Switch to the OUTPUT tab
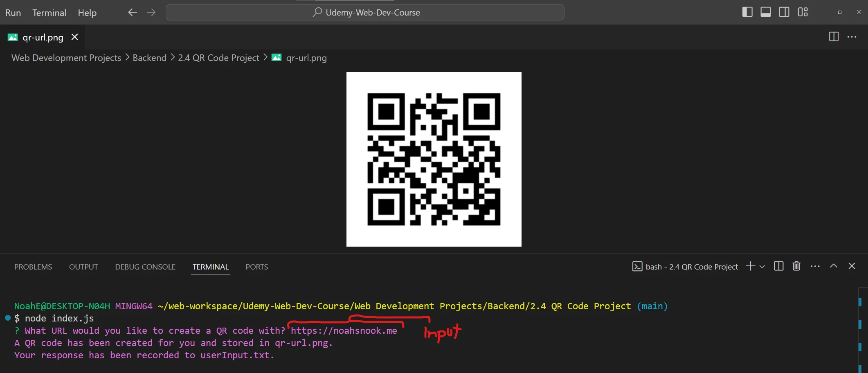Viewport: 868px width, 373px height. (83, 267)
